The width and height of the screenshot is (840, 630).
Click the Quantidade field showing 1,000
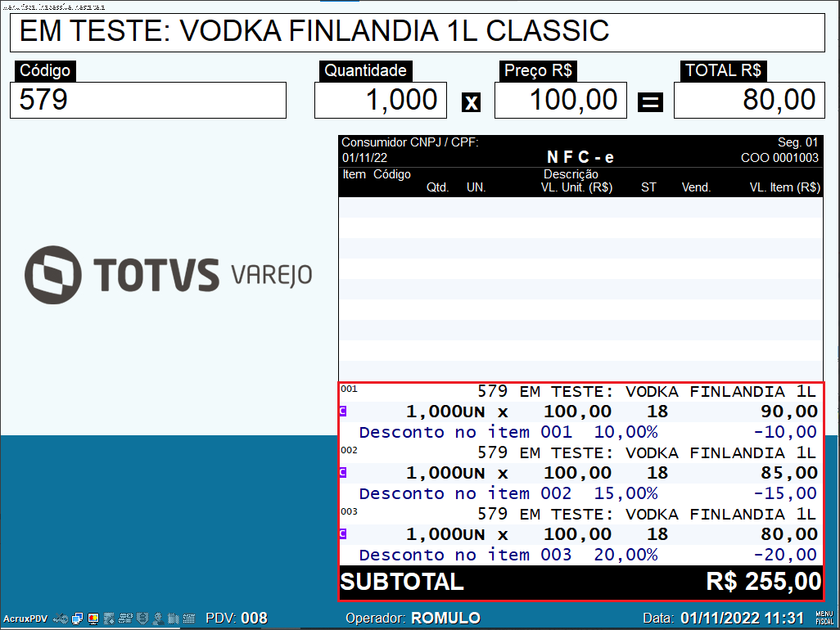381,100
